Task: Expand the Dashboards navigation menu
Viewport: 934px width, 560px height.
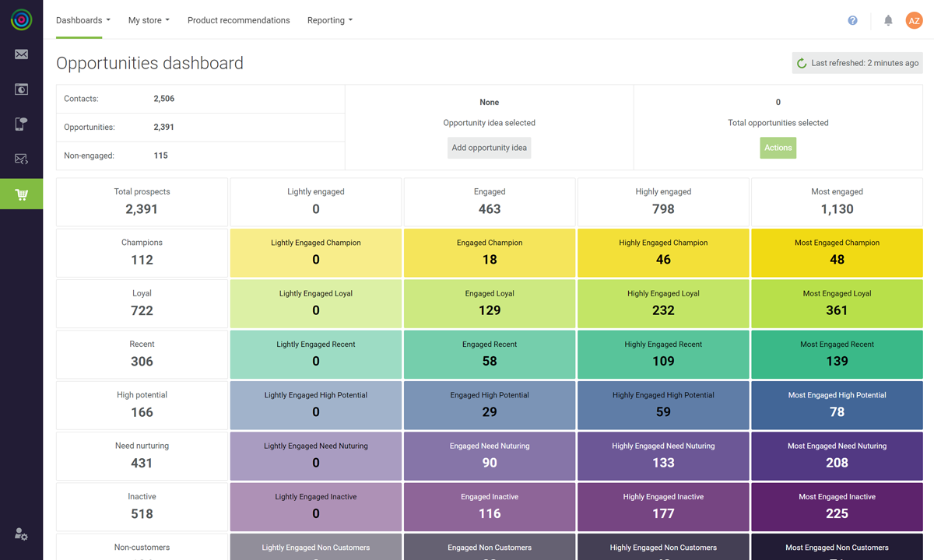Action: click(83, 19)
